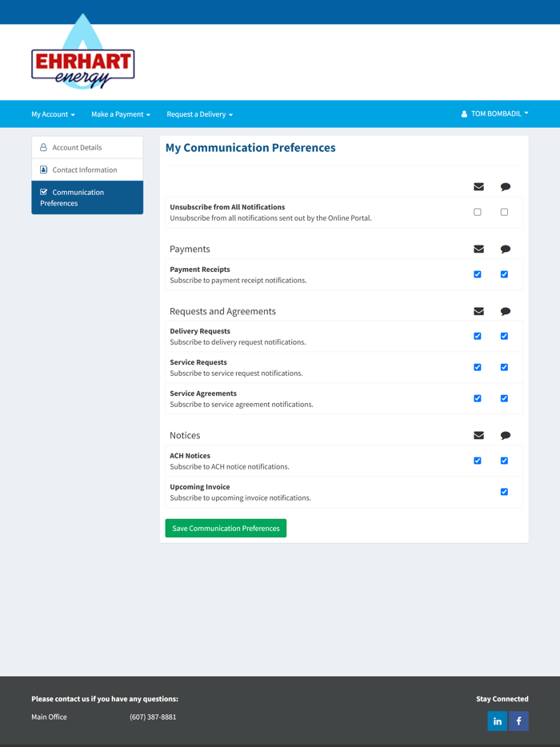Open Contact Information sidebar item
This screenshot has width=560, height=747.
coord(87,170)
